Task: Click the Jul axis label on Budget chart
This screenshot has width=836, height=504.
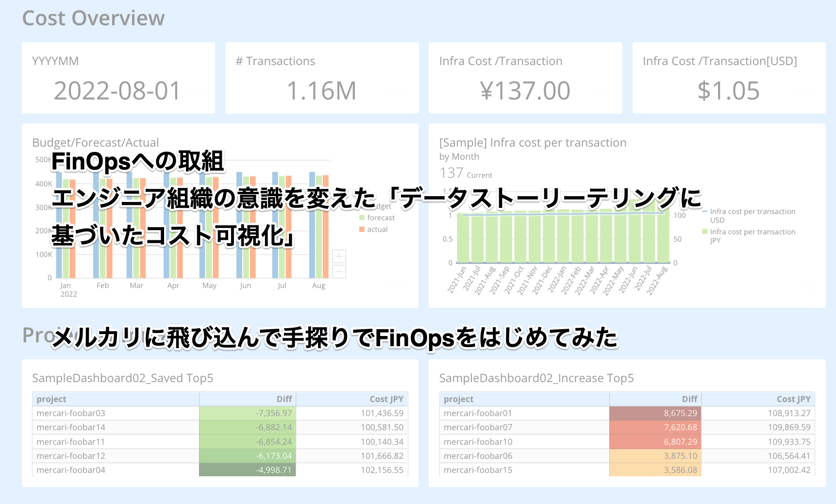Action: (x=282, y=286)
